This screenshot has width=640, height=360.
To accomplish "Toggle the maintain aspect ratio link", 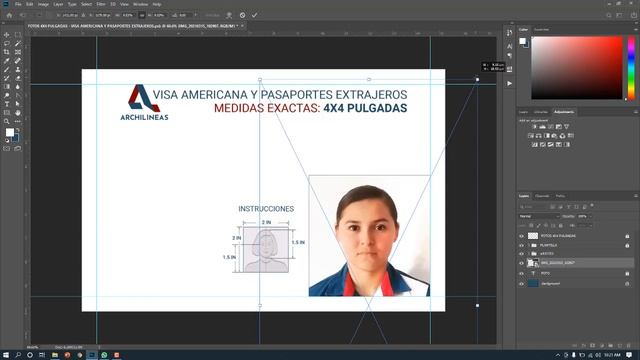I will click(142, 15).
